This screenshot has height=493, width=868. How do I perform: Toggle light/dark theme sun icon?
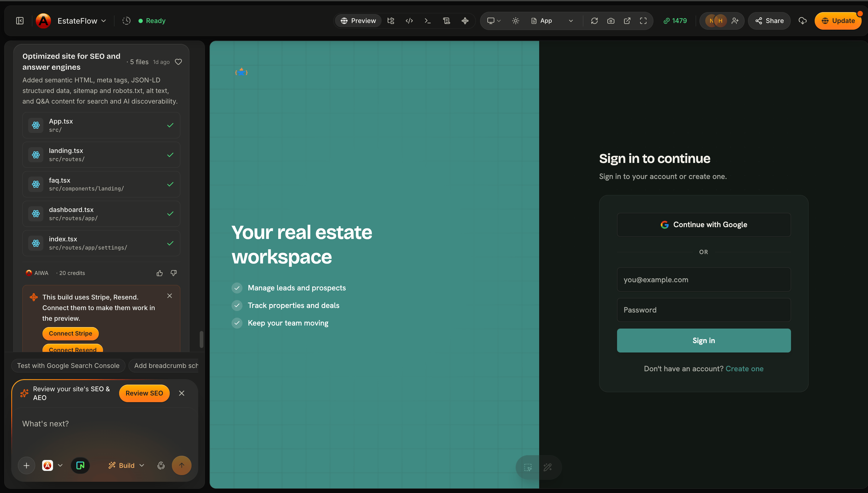pyautogui.click(x=516, y=21)
